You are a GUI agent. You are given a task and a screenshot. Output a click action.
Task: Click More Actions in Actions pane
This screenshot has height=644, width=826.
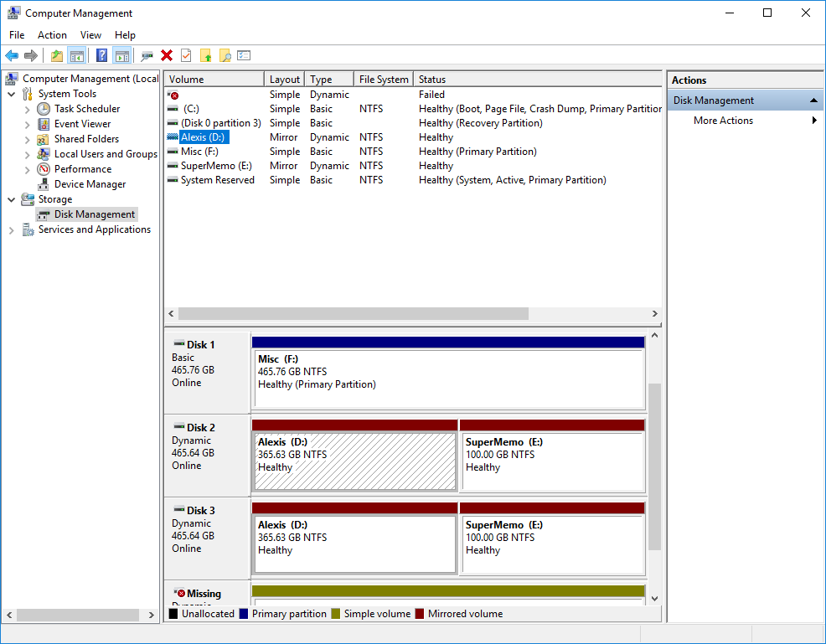(723, 121)
